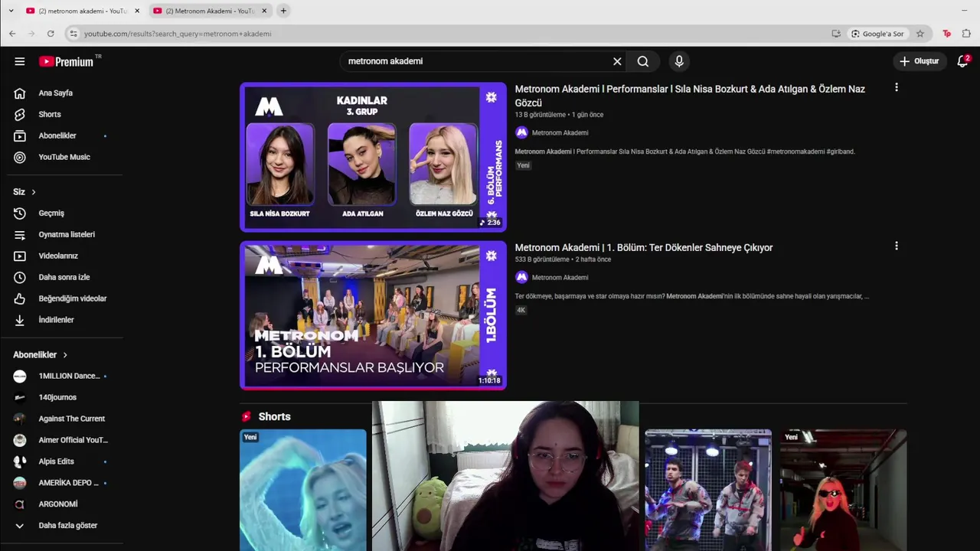This screenshot has height=551, width=980.
Task: Open the blonde singer Short thumbnail
Action: pos(303,490)
